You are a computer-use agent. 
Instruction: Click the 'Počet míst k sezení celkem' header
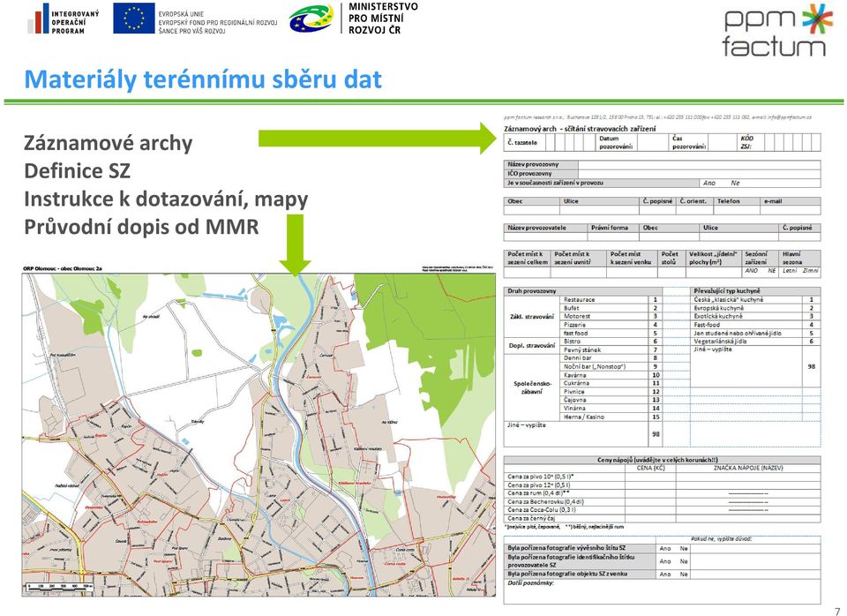[x=528, y=258]
